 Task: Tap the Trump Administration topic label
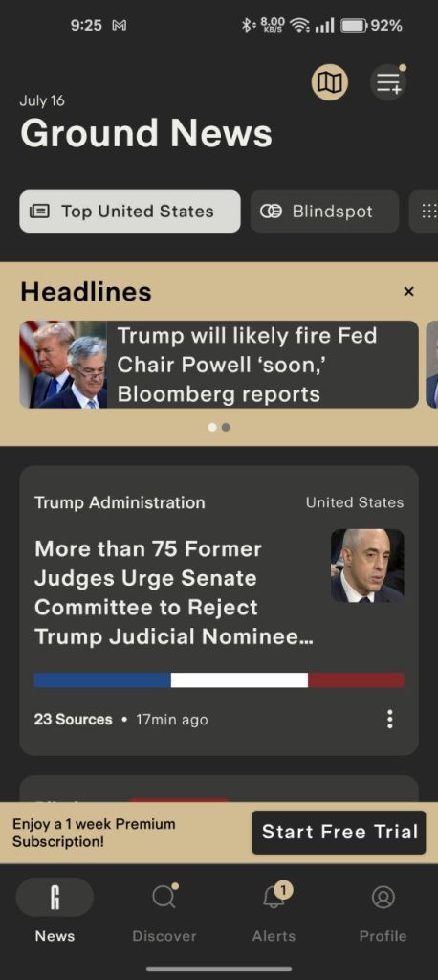(120, 502)
